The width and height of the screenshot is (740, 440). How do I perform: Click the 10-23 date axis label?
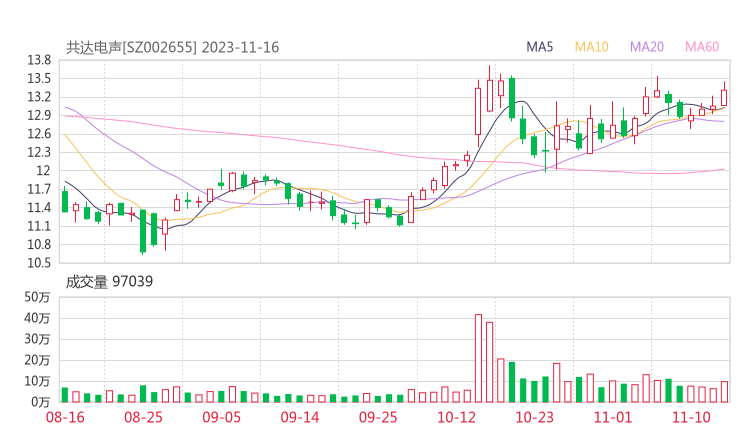click(534, 417)
